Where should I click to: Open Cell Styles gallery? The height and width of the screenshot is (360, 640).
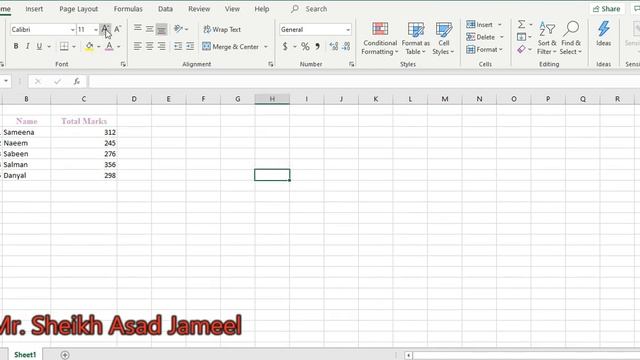coord(443,38)
